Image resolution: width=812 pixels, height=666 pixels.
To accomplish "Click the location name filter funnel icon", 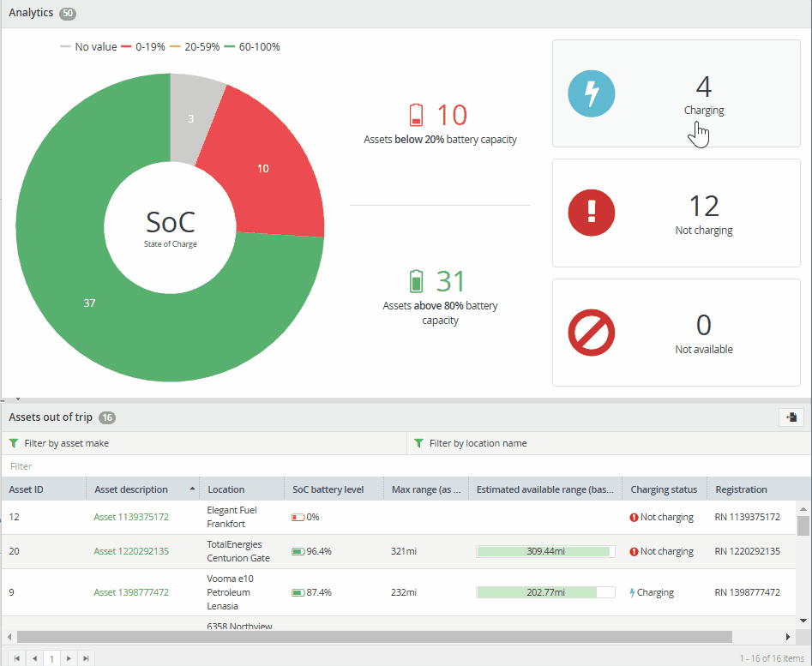I will click(x=419, y=443).
